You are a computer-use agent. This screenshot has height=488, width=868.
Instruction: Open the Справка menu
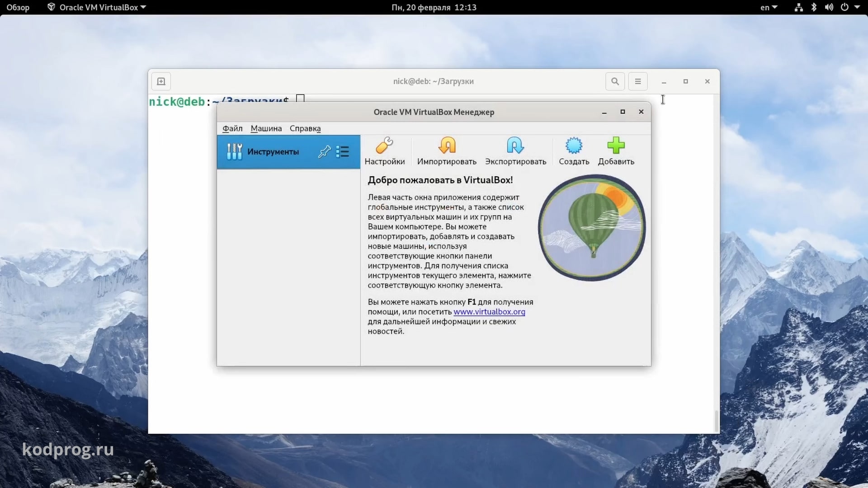(305, 128)
